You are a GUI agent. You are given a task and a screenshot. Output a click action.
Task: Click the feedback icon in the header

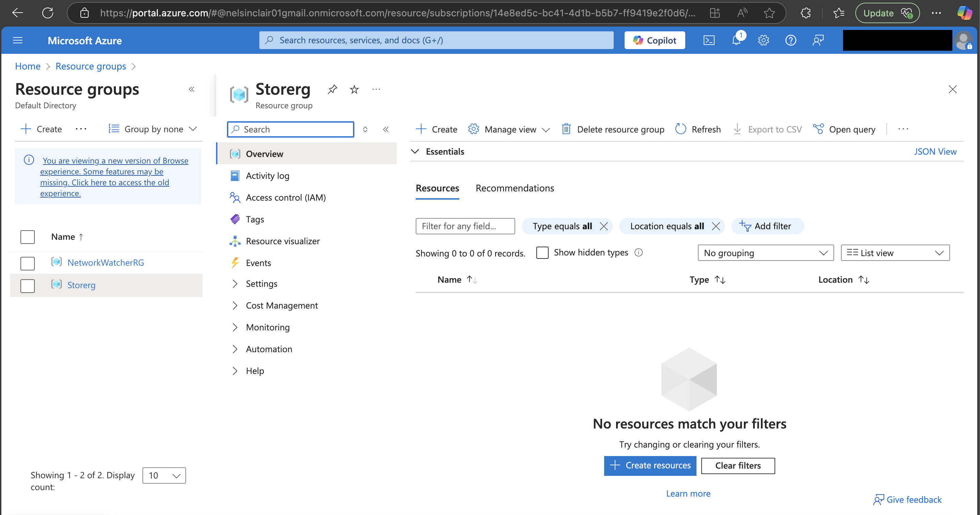pyautogui.click(x=818, y=40)
